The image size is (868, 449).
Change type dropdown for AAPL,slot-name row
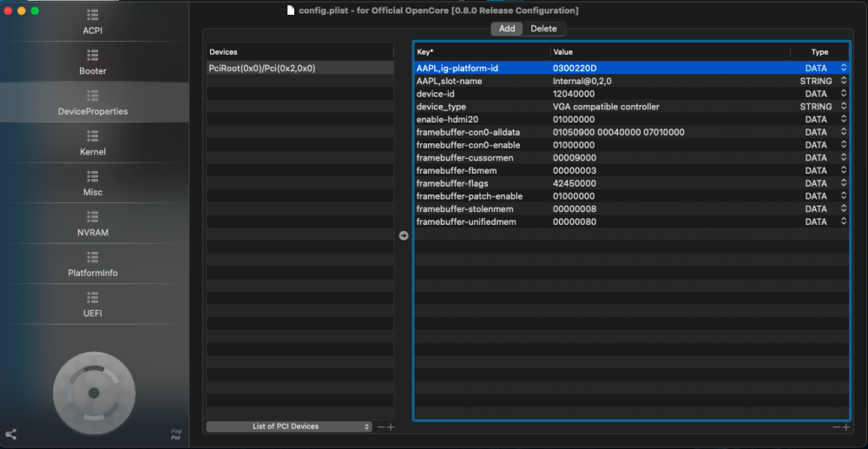844,81
